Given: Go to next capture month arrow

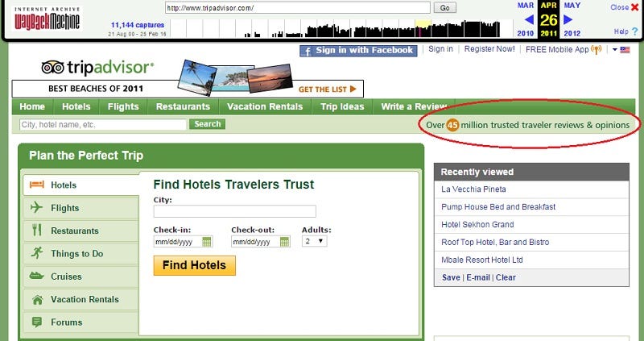Looking at the screenshot, I should [x=568, y=19].
